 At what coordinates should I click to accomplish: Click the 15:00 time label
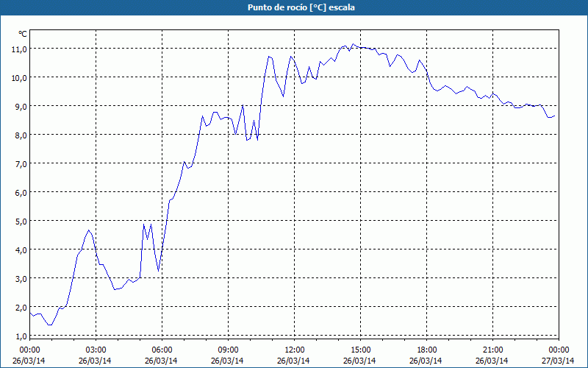point(360,350)
